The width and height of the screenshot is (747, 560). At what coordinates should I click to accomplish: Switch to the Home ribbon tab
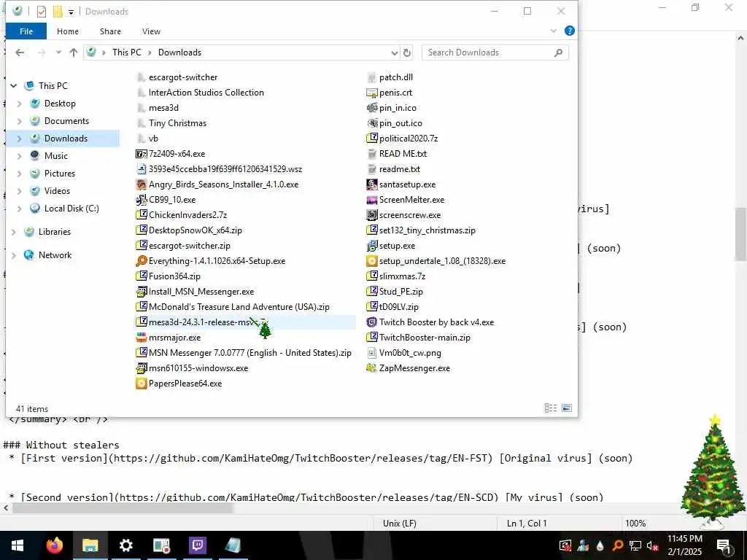coord(68,31)
